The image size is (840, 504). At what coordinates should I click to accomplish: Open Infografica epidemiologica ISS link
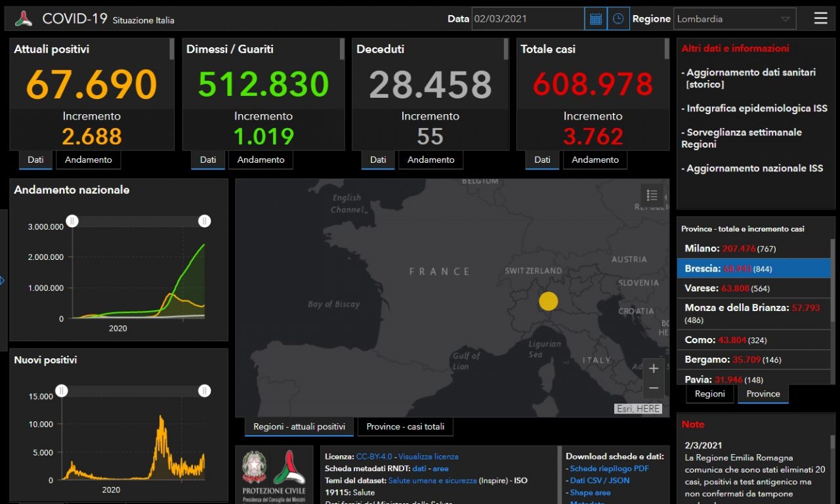(x=757, y=108)
